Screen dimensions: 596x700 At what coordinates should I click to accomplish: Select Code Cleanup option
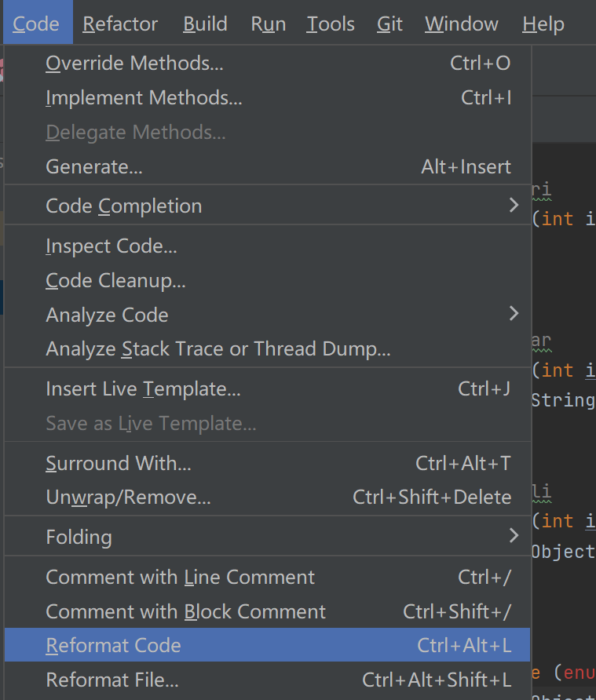point(115,280)
